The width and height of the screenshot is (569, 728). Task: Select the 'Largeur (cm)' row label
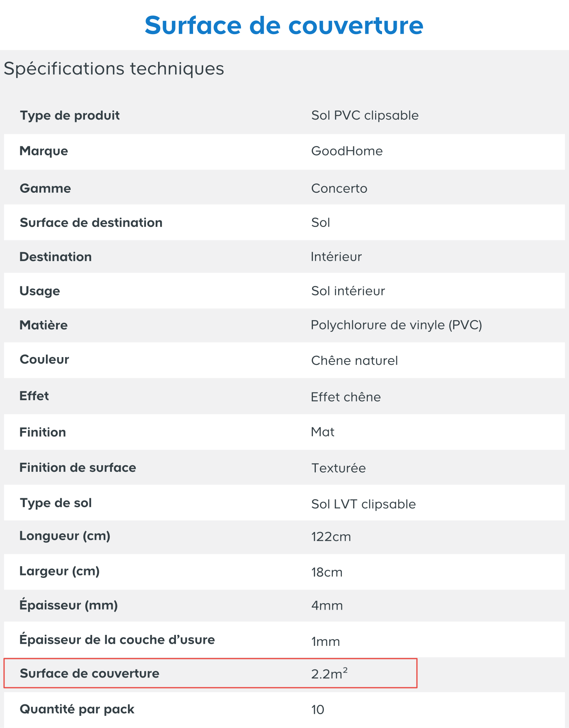point(60,571)
